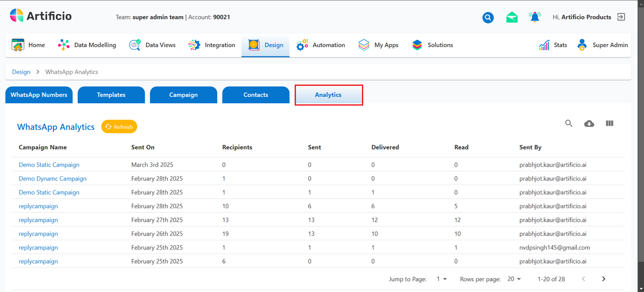Open the search icon near WhatsApp Analytics table
This screenshot has width=644, height=292.
click(569, 123)
